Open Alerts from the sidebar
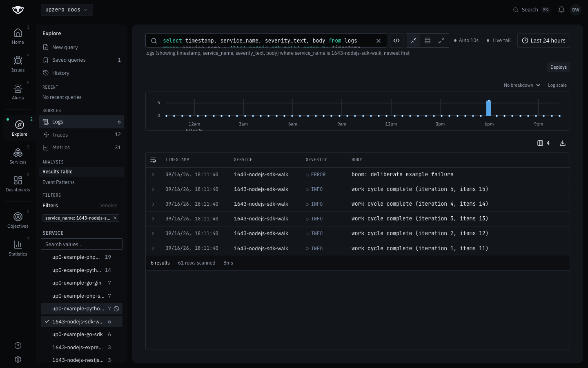This screenshot has width=588, height=368. click(x=18, y=92)
